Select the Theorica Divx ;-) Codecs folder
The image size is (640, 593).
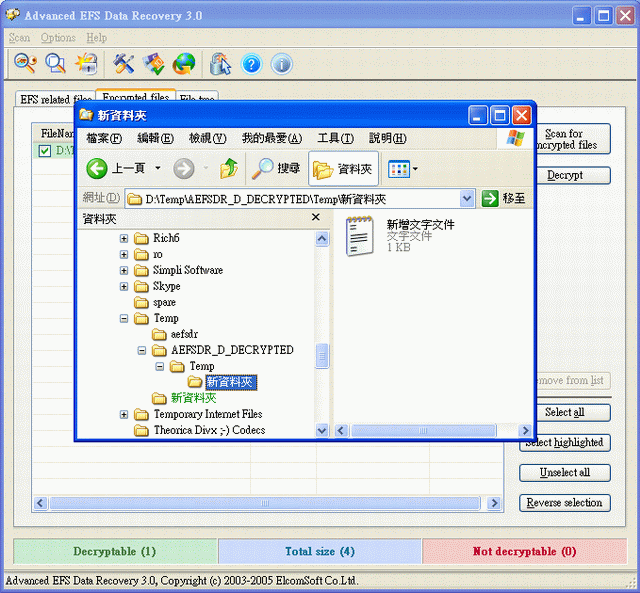[209, 430]
